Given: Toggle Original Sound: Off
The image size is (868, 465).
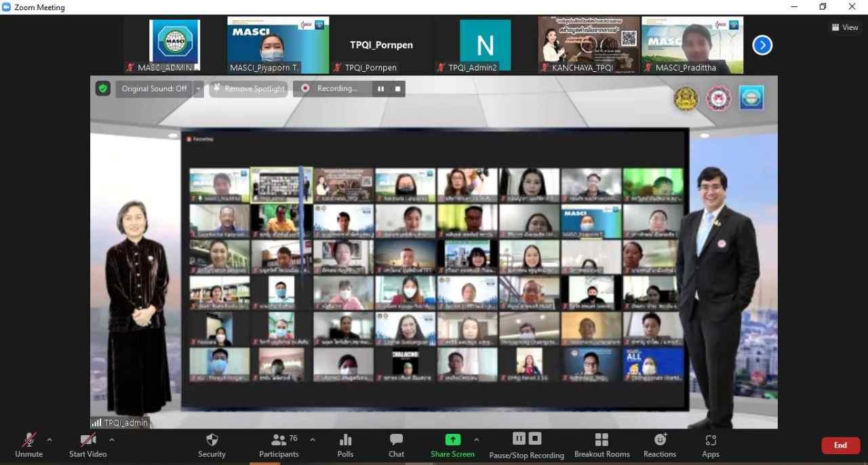Looking at the screenshot, I should pyautogui.click(x=154, y=89).
